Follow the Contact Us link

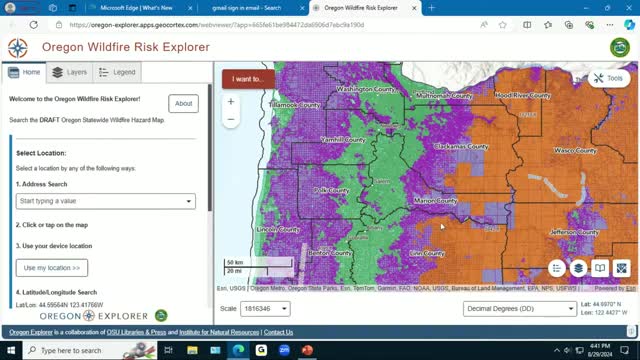point(278,332)
